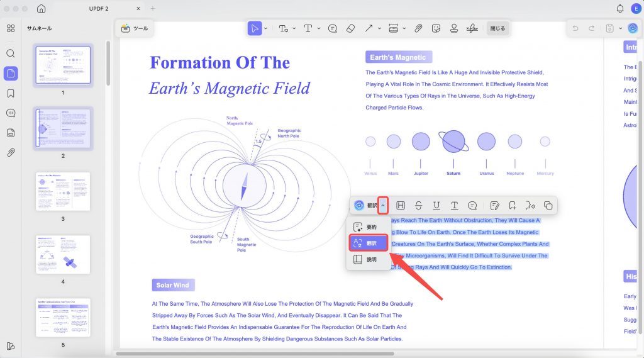Expand the 翻訳 dropdown arrow in floating toolbar
The image size is (644, 358).
click(383, 205)
